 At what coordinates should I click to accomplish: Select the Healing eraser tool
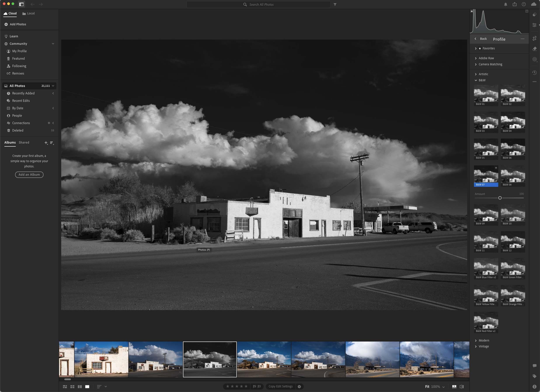pyautogui.click(x=535, y=49)
